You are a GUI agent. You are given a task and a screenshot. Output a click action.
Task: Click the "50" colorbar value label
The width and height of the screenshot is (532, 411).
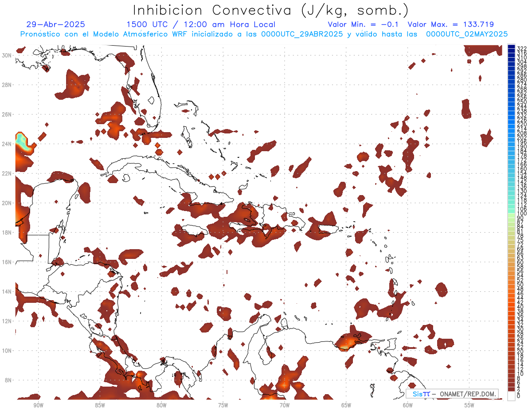pos(520,284)
